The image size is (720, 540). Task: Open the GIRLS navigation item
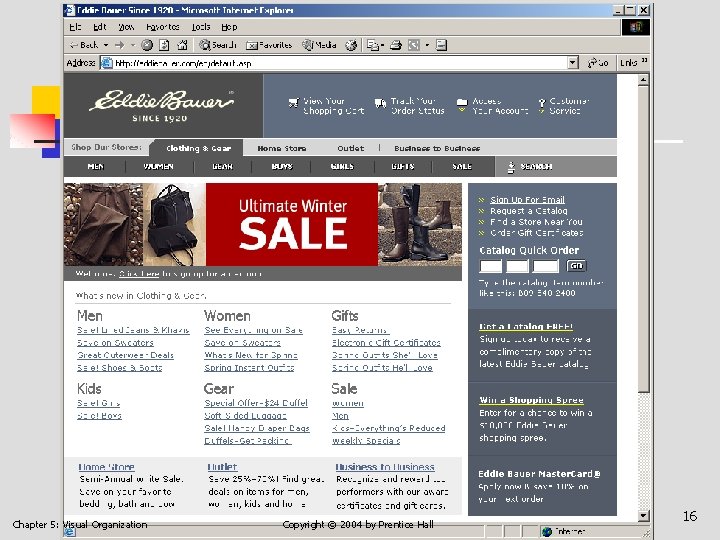coord(342,167)
